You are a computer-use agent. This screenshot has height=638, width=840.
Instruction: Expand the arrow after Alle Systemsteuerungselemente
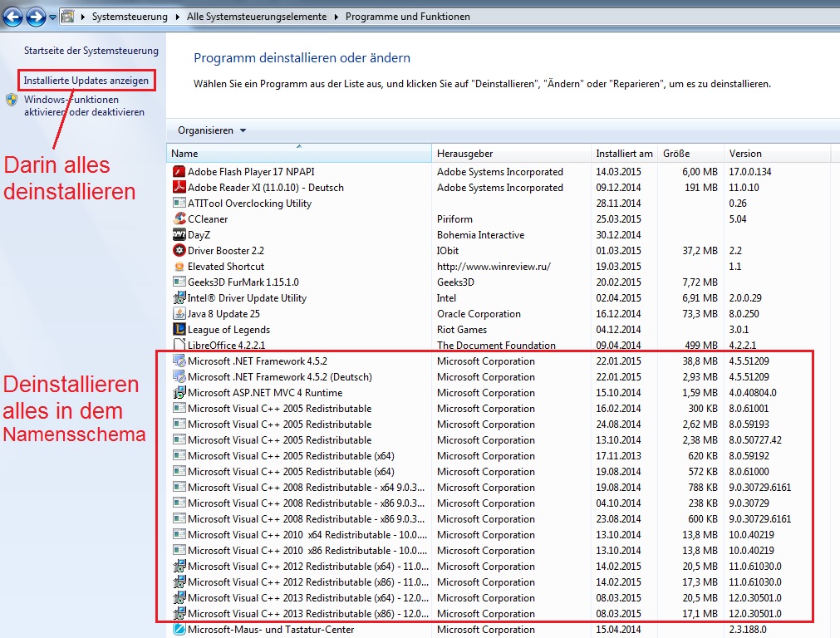[x=336, y=17]
